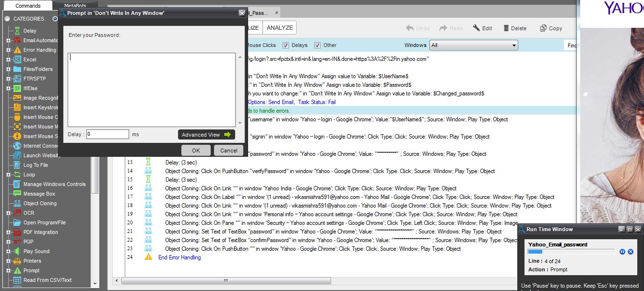Uncheck the Delays filter checkbox

[286, 46]
